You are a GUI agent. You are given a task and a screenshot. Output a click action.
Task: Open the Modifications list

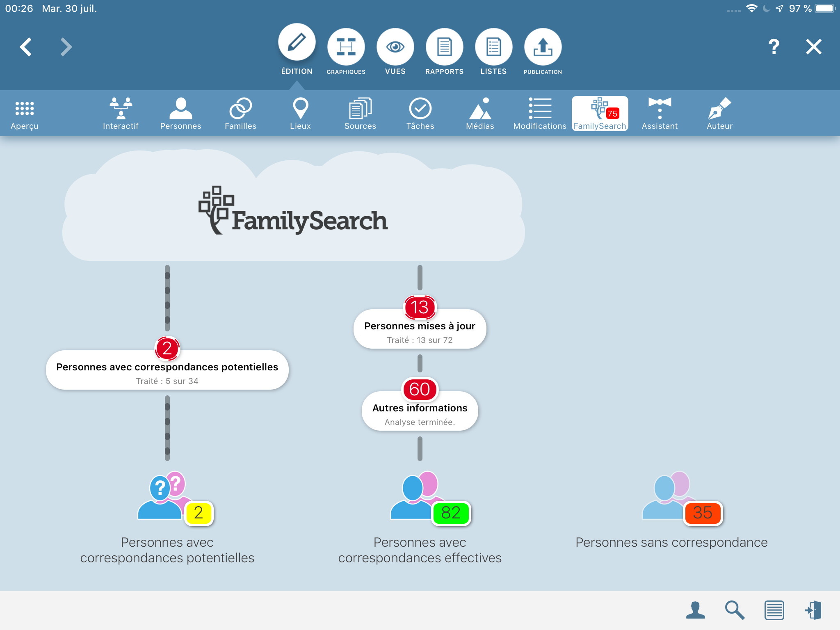(540, 114)
